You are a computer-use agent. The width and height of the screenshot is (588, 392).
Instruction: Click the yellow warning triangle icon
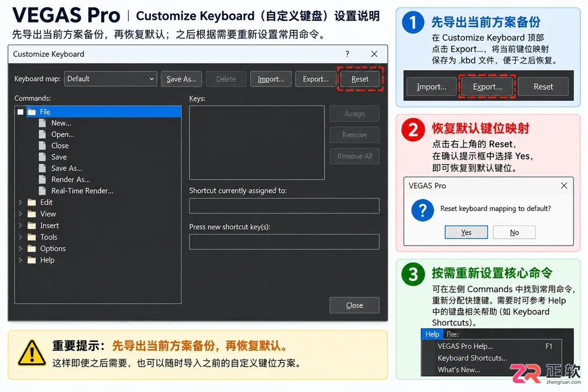[x=32, y=353]
